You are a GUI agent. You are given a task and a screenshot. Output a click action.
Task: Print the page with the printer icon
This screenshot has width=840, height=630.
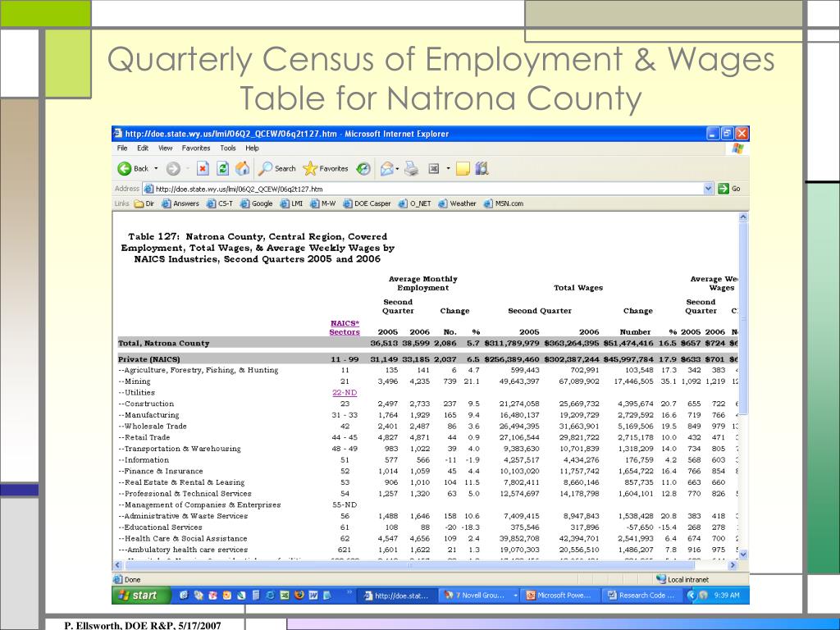point(412,169)
